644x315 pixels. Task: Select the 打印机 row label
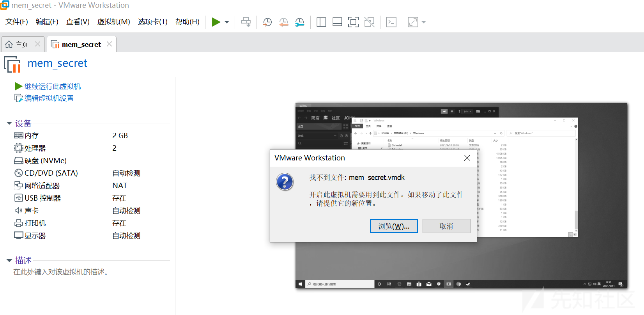pyautogui.click(x=35, y=223)
